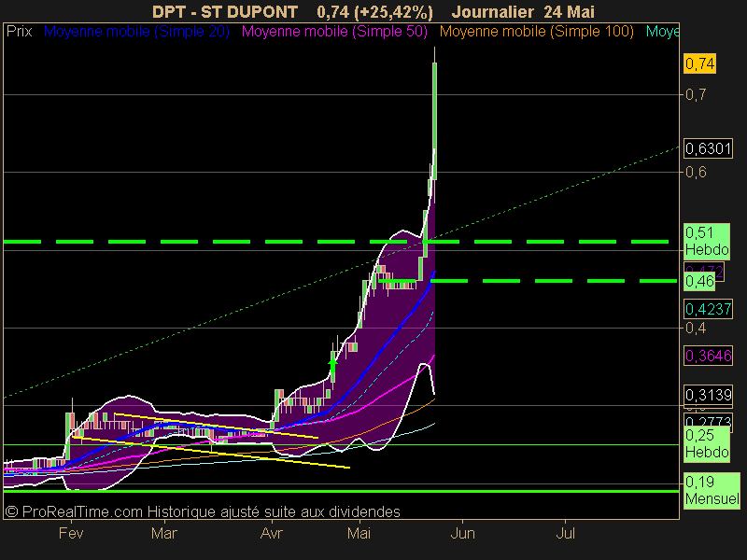Select the "Moyenne mobile (Simple 50)" legend entry

(x=334, y=32)
